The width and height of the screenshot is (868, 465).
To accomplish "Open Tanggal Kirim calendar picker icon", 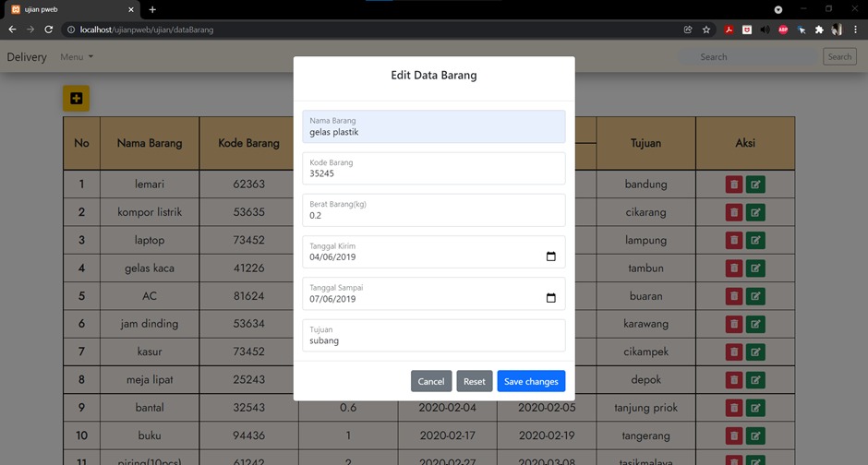I will pos(550,256).
